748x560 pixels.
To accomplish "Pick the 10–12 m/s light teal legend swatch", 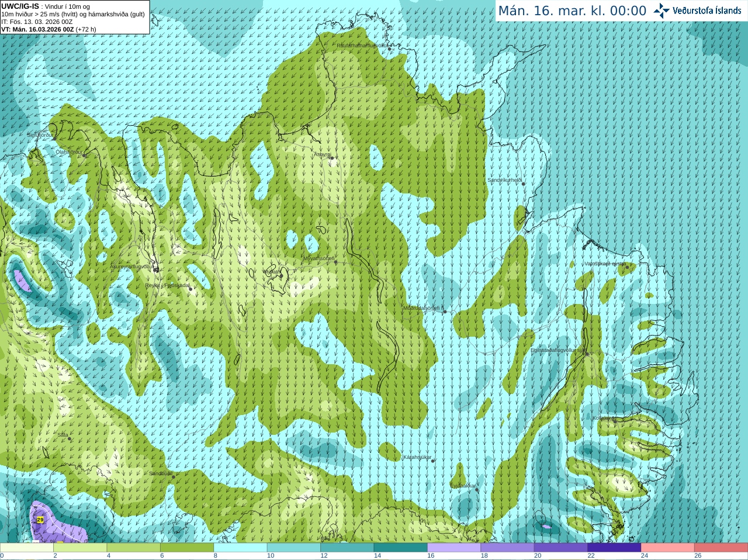I will click(x=293, y=548).
